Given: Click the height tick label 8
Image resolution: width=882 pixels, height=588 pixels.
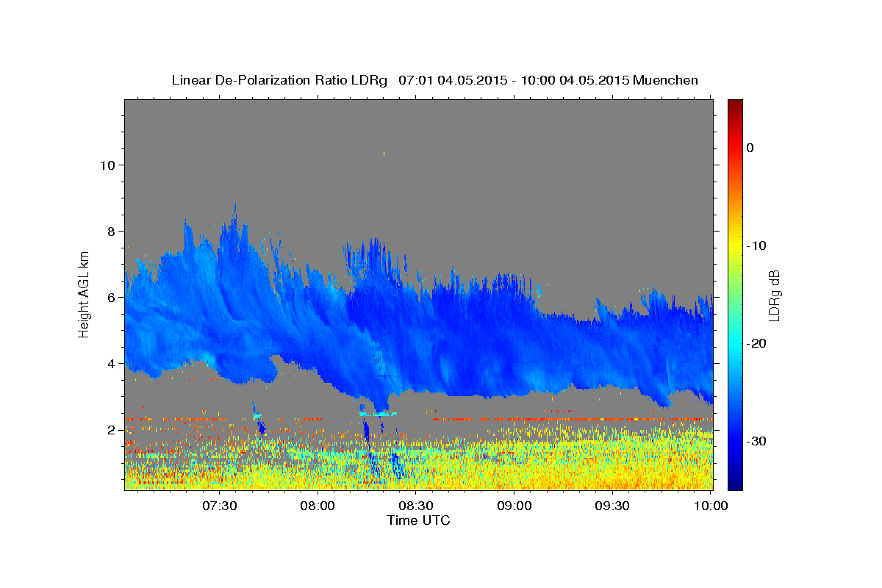Looking at the screenshot, I should click(112, 231).
